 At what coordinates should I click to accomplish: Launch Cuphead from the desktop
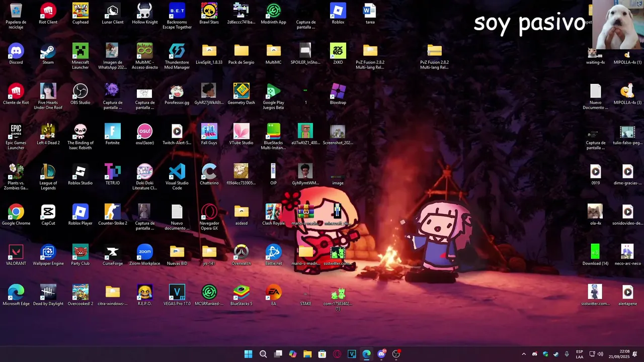coord(80,14)
